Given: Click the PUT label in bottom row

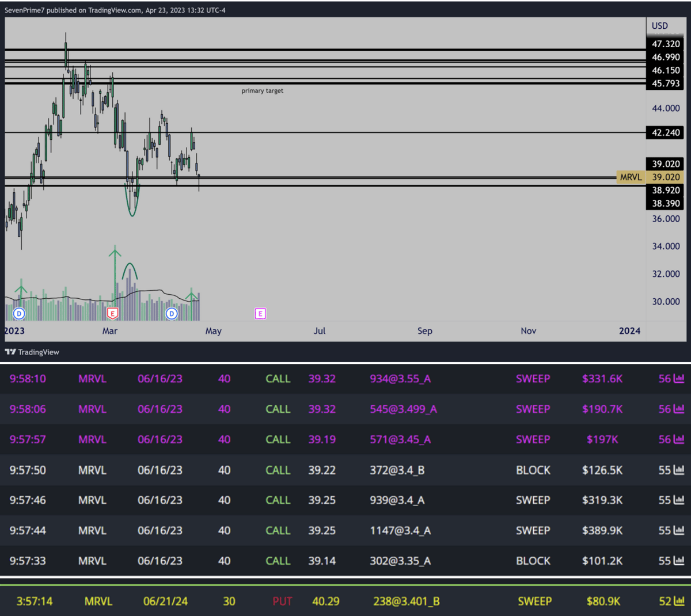Looking at the screenshot, I should (282, 601).
